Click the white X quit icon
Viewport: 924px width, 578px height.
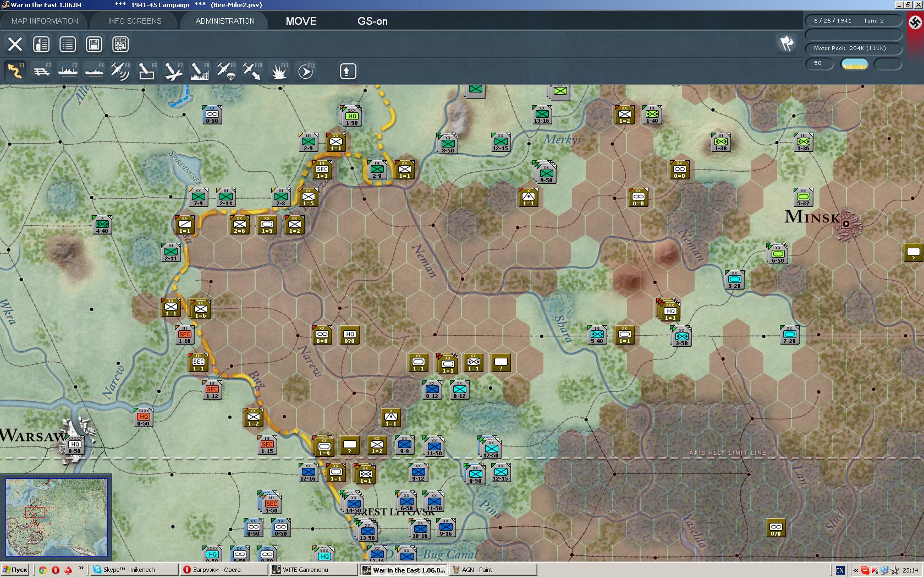tap(15, 44)
